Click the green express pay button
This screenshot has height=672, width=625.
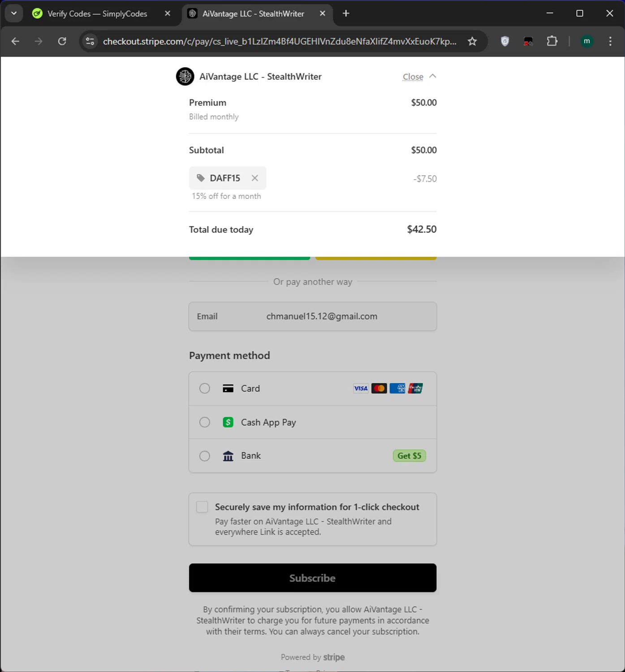pos(250,258)
